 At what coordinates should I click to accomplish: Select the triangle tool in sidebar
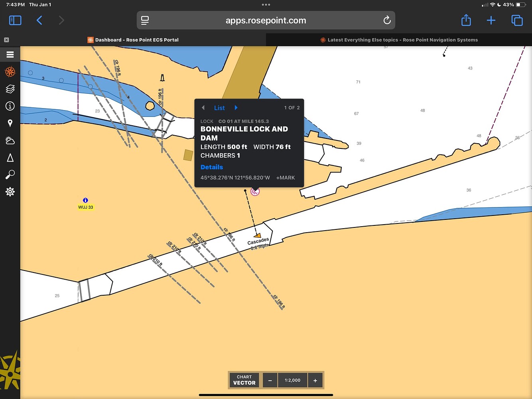(x=10, y=158)
